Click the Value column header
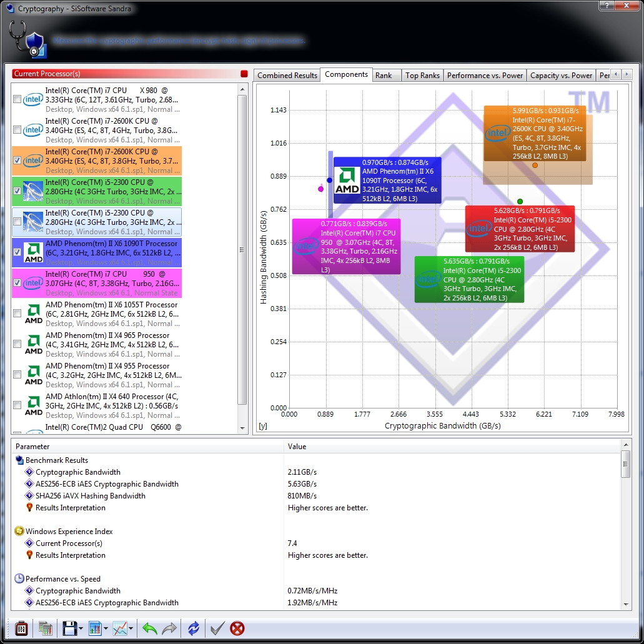The width and height of the screenshot is (644, 644). pyautogui.click(x=452, y=447)
